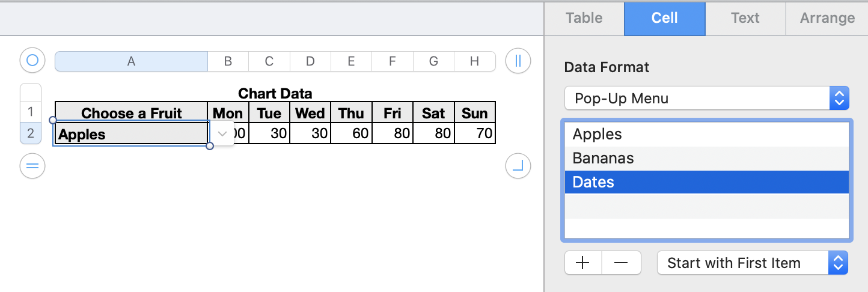Click the table select circle handle

pyautogui.click(x=32, y=61)
